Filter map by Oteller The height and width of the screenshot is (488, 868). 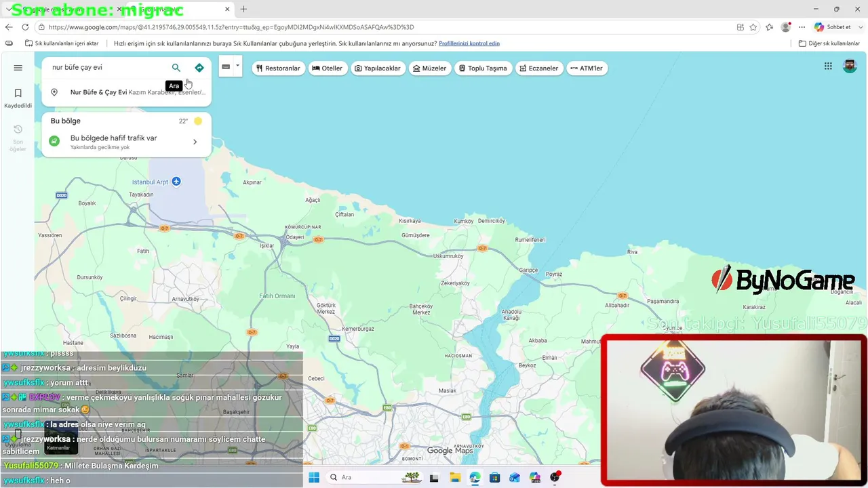328,68
